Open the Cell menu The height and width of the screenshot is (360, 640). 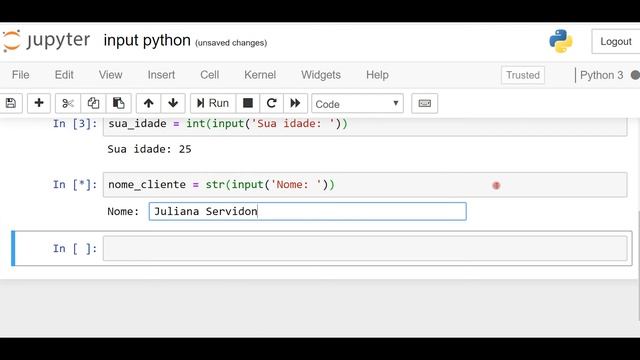[x=209, y=75]
